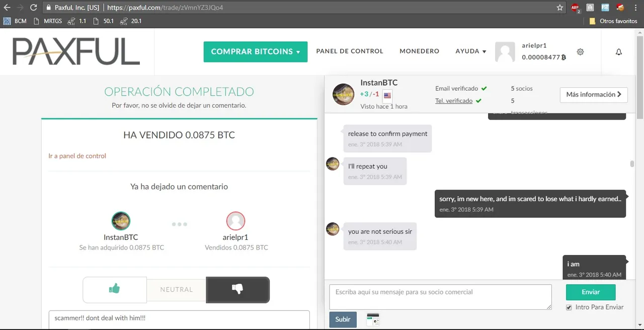Screen dimensions: 644x330
Task: Click the "5 socios" stat
Action: point(522,89)
